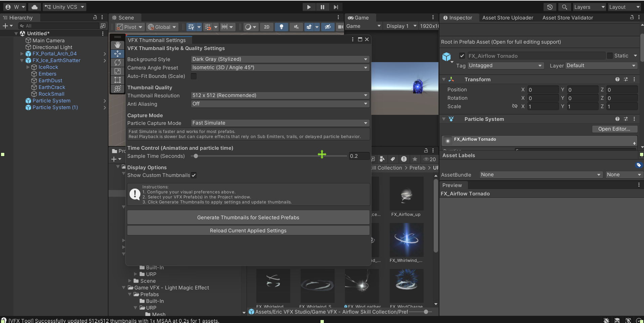
Task: Adjust the Sample Time slider handle
Action: (x=196, y=156)
